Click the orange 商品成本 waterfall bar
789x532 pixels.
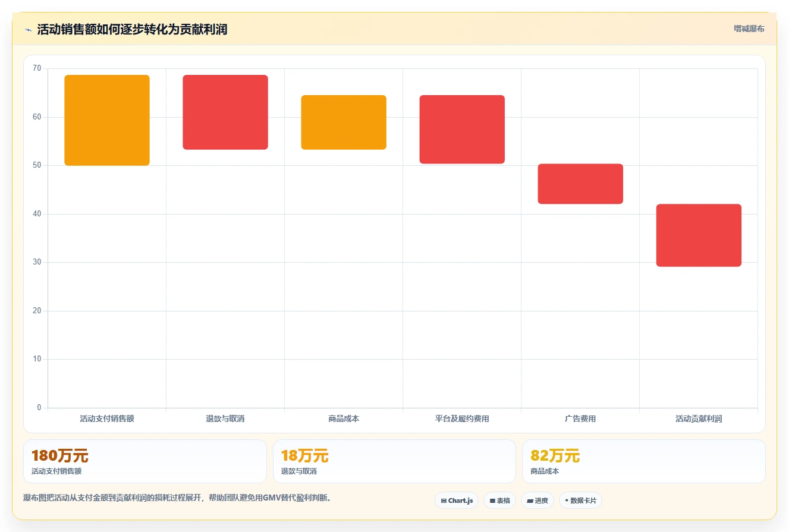[344, 122]
